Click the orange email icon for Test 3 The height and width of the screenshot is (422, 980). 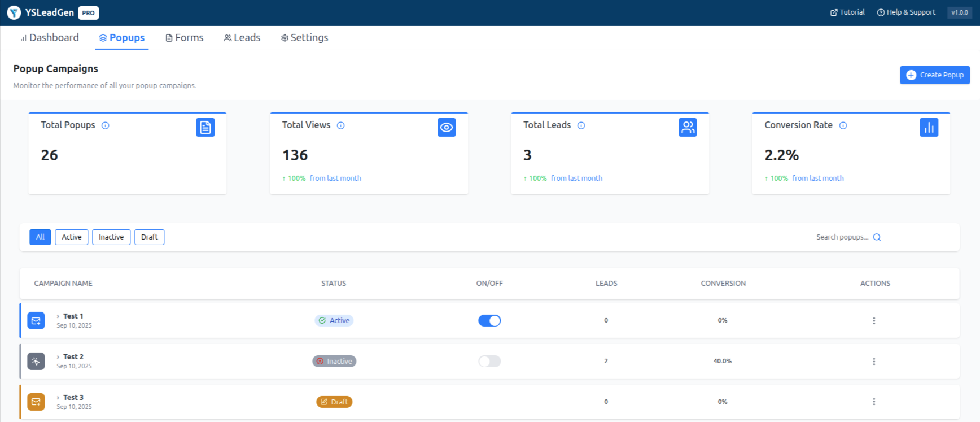[x=36, y=402]
